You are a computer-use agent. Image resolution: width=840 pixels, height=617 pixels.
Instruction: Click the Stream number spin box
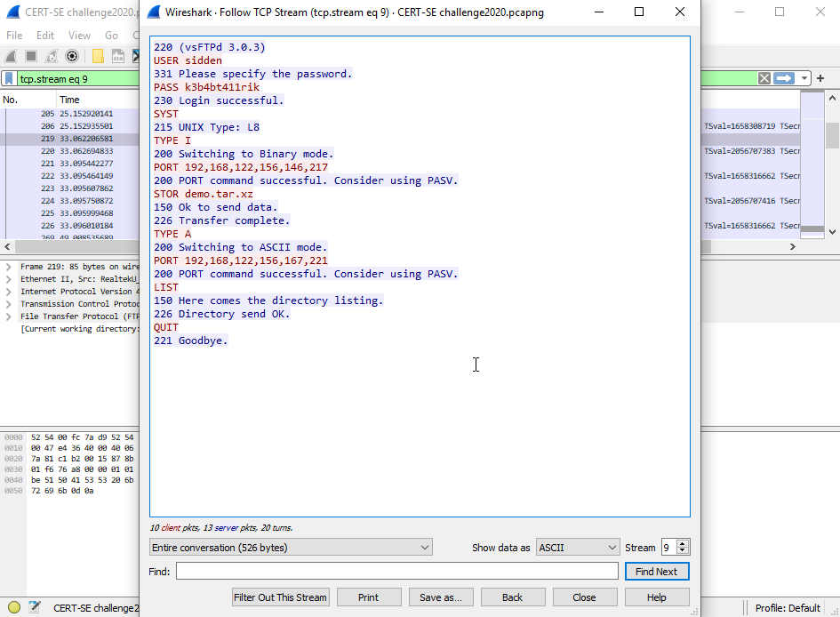675,548
